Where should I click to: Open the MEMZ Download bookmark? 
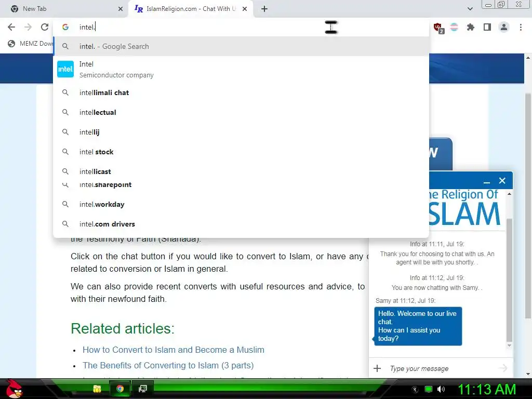point(31,44)
